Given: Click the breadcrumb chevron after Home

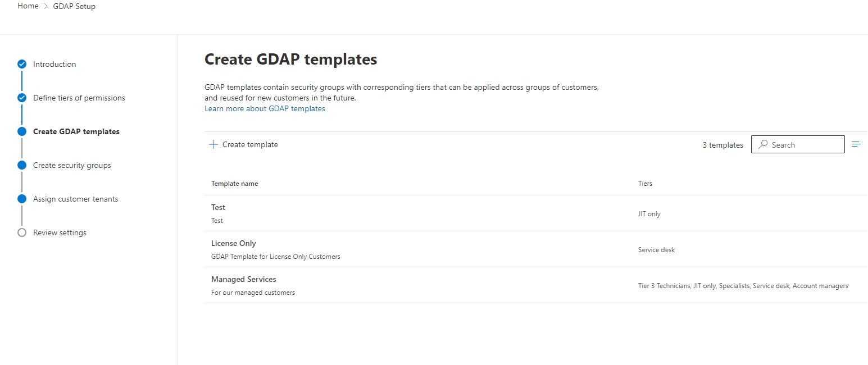Looking at the screenshot, I should pos(46,6).
